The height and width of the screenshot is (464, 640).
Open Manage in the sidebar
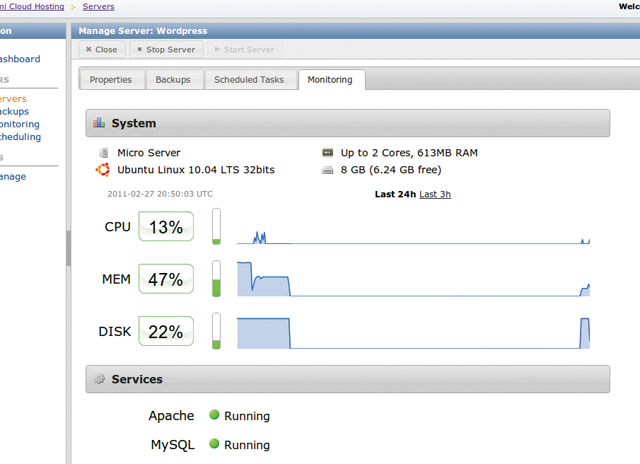[x=13, y=177]
